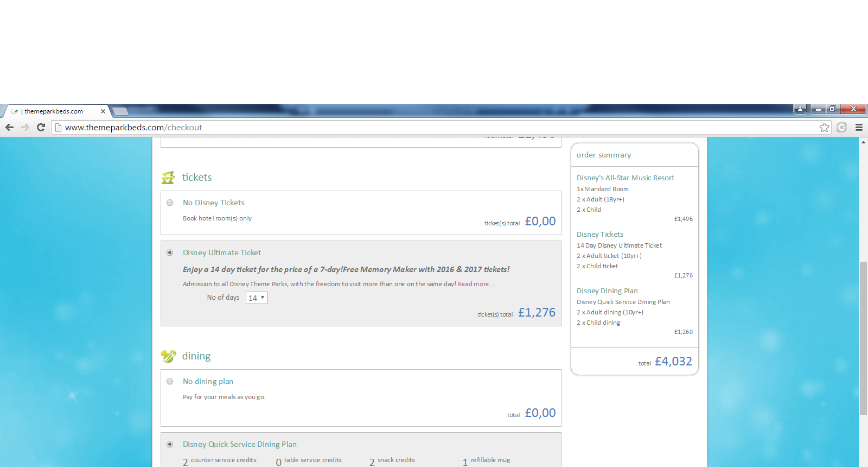Click the 'table service credits' label

313,460
